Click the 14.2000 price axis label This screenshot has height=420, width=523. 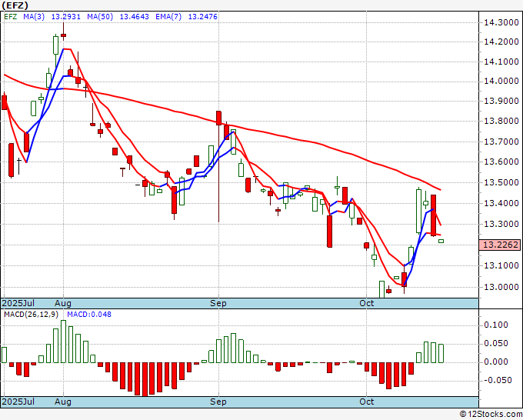(501, 42)
